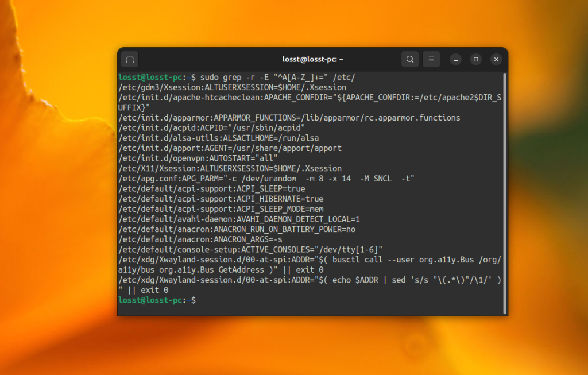Click the apport AGENT line
Screen dimensions: 588x375
click(x=230, y=148)
